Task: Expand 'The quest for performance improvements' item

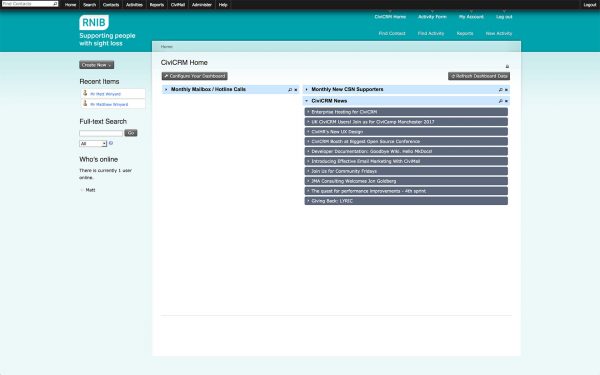Action: click(406, 191)
